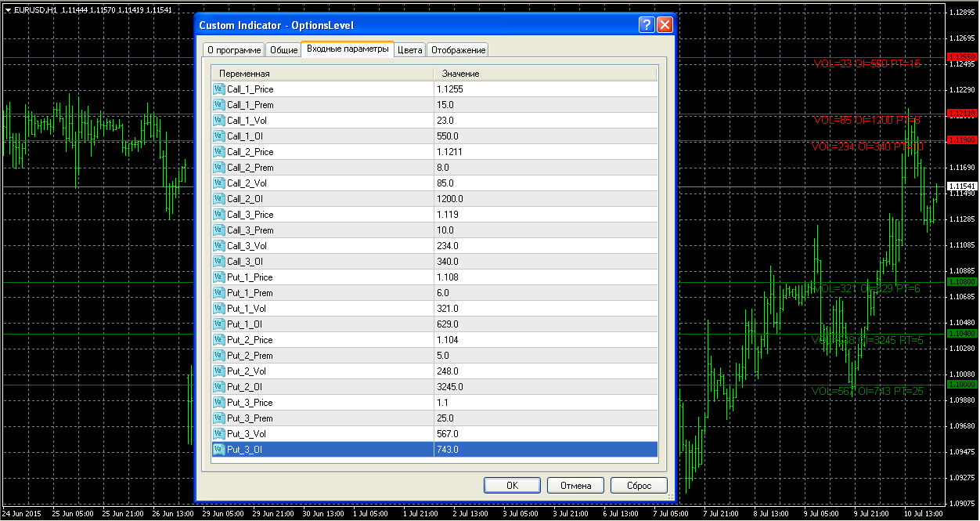Click the Значение column header
Viewport: 980px width, 521px height.
(x=545, y=74)
